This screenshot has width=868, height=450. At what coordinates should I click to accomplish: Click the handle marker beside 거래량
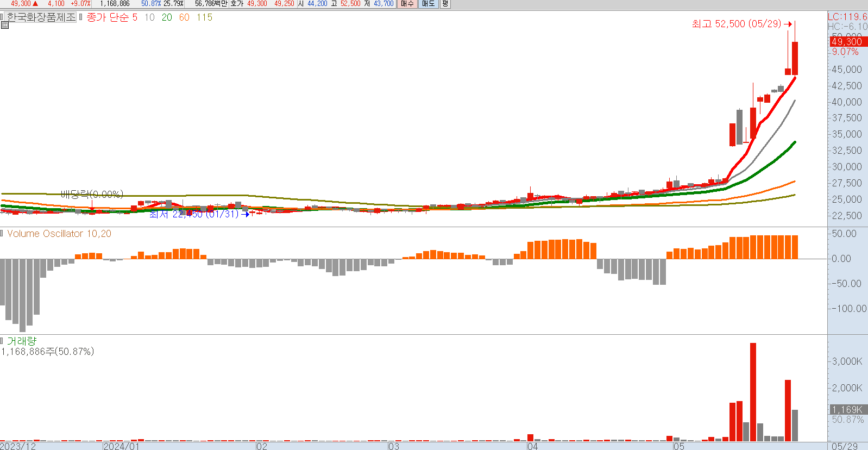pos(2,341)
